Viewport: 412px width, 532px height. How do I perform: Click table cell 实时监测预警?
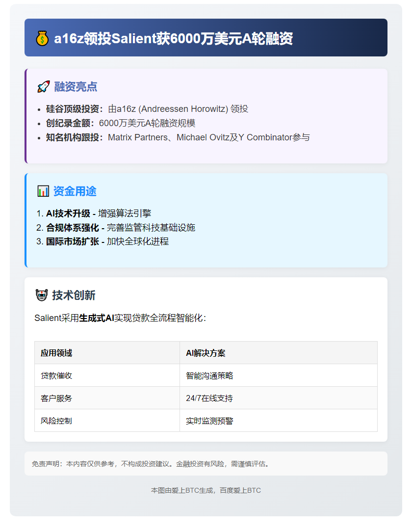[279, 421]
